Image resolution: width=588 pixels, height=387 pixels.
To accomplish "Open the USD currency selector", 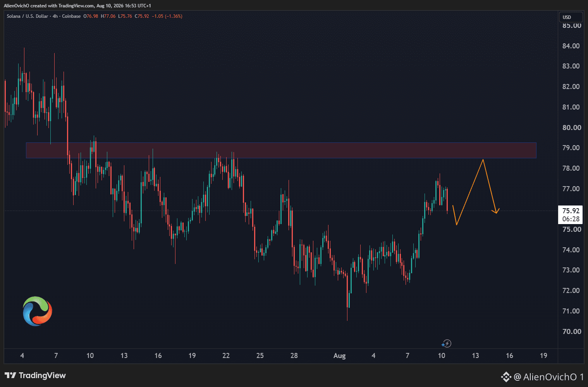I will pos(570,17).
